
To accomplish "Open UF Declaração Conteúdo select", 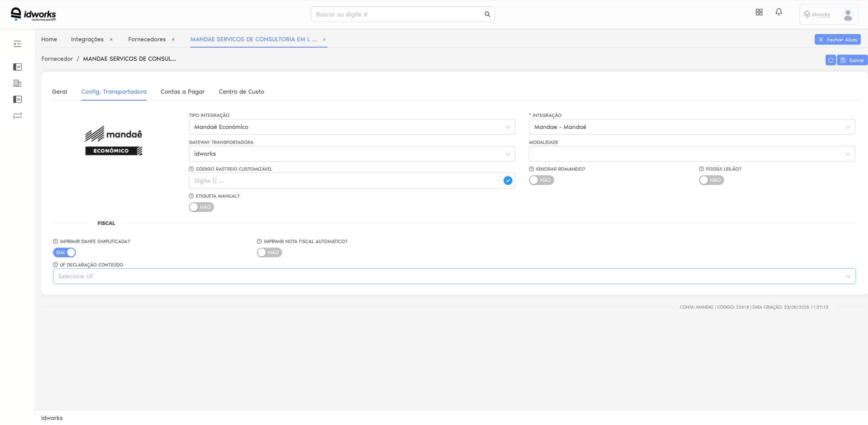I will [454, 277].
